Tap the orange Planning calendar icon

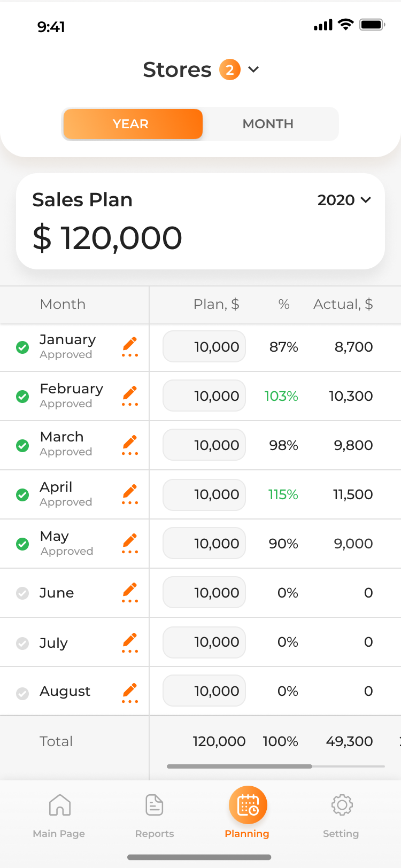point(248,805)
